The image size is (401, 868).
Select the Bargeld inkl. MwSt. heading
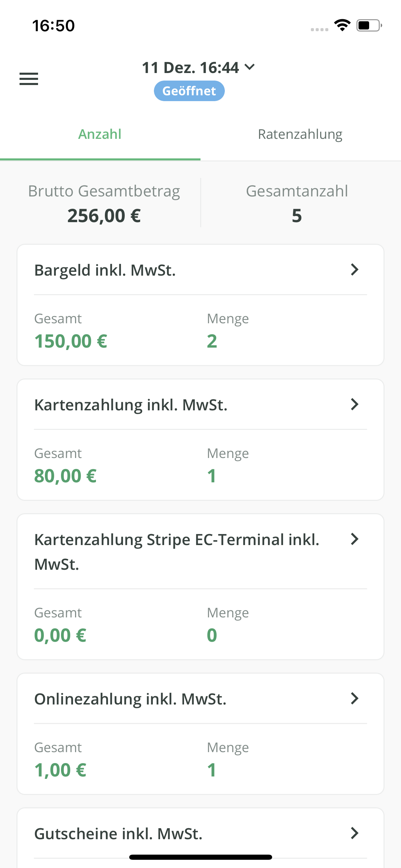105,270
